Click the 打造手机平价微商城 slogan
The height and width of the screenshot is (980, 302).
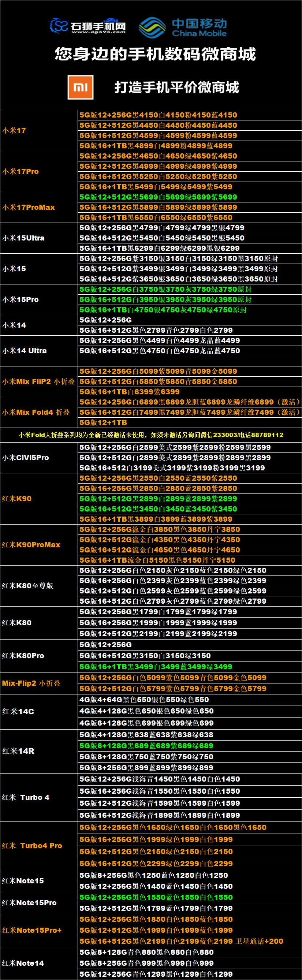coord(176,87)
